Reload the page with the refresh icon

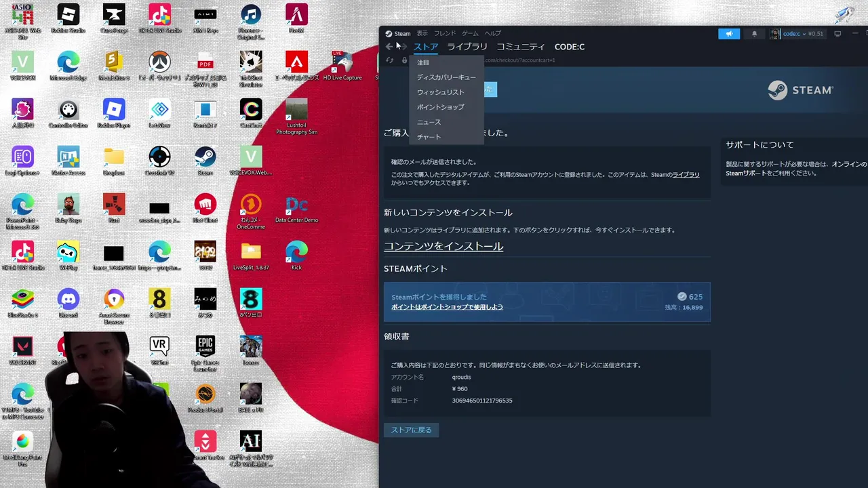coord(390,60)
